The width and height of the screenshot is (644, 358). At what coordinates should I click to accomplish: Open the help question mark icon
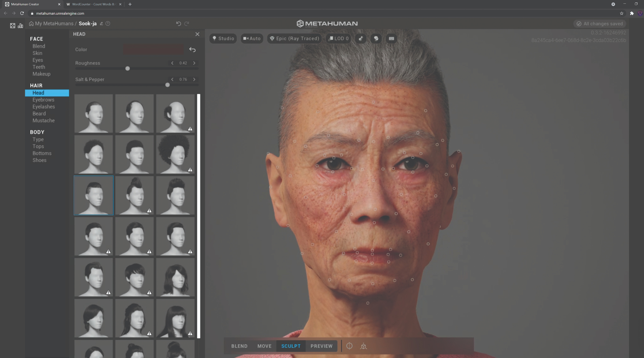pyautogui.click(x=108, y=24)
